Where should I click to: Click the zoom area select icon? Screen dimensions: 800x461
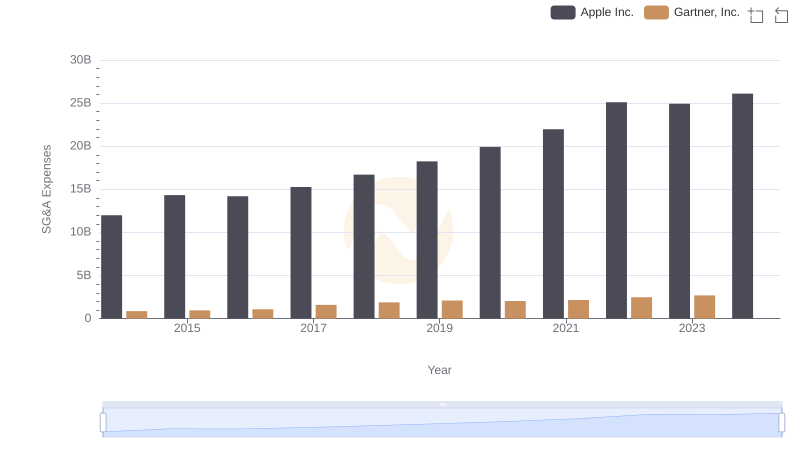click(756, 15)
